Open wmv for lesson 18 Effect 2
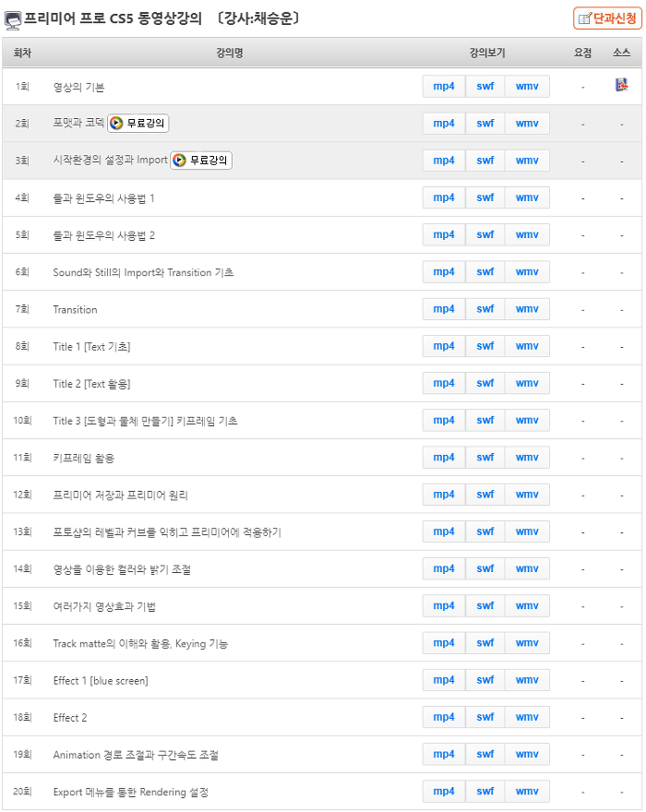 coord(527,717)
